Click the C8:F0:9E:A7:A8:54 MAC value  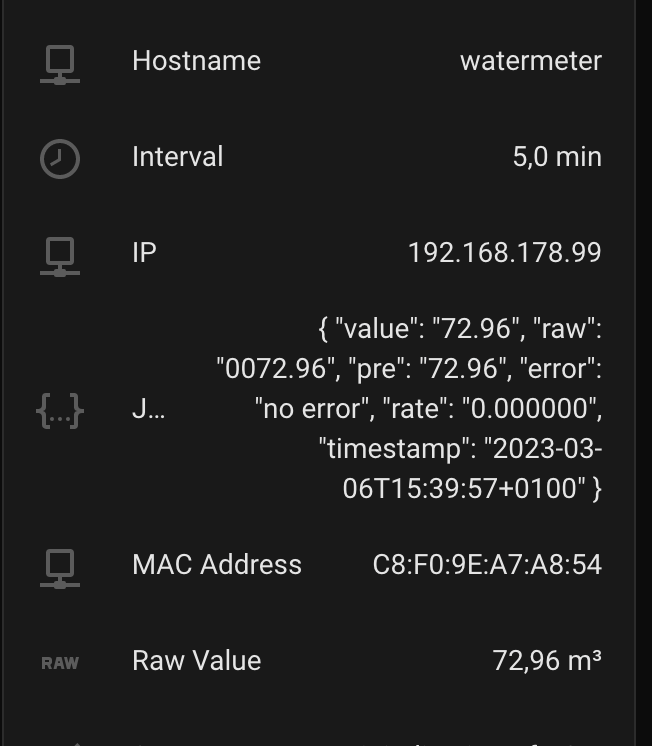487,565
